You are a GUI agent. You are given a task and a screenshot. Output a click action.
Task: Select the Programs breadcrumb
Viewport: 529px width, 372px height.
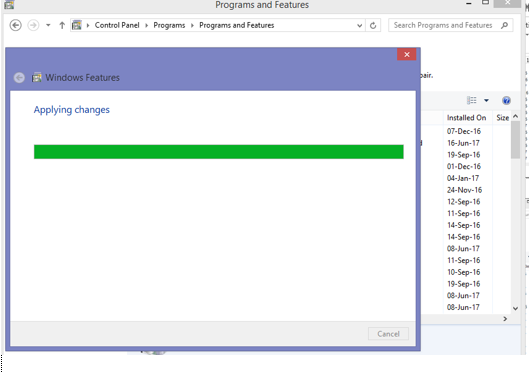coord(169,25)
